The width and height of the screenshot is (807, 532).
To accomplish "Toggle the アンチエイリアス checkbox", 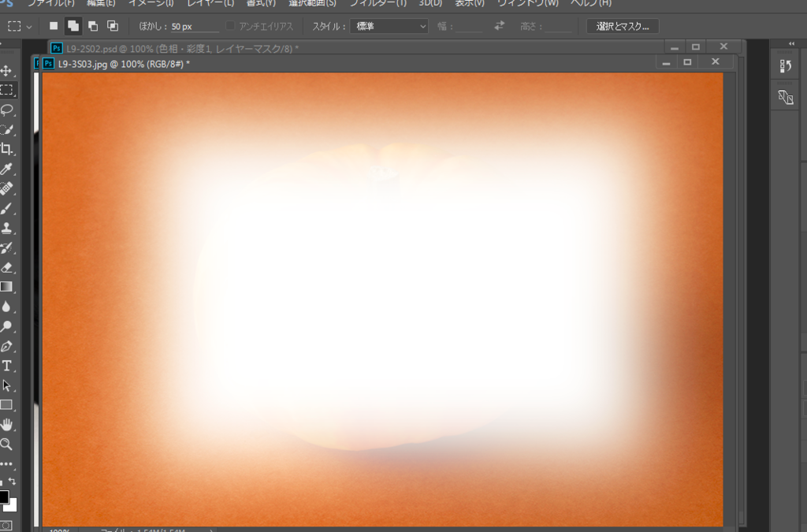I will [231, 25].
